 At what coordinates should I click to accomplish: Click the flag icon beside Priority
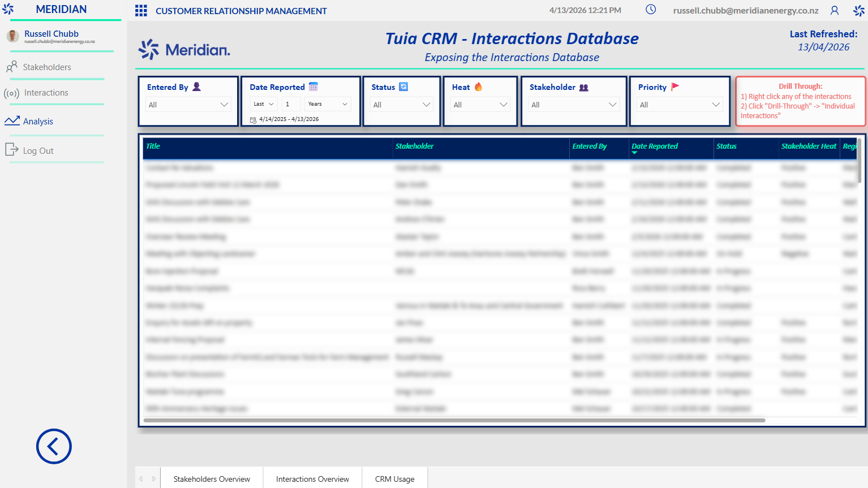(x=675, y=87)
